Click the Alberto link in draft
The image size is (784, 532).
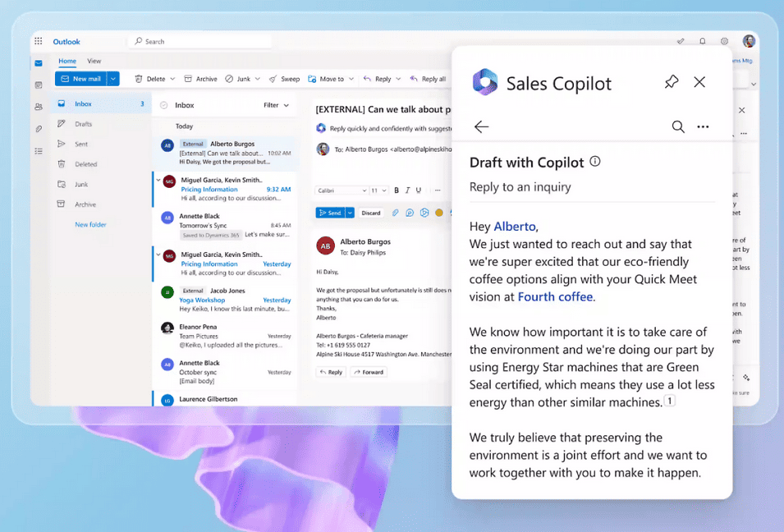[x=515, y=227]
